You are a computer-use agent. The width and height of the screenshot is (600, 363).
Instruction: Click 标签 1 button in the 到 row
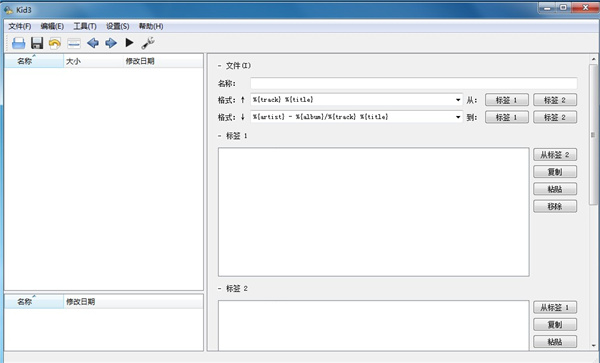pyautogui.click(x=507, y=117)
